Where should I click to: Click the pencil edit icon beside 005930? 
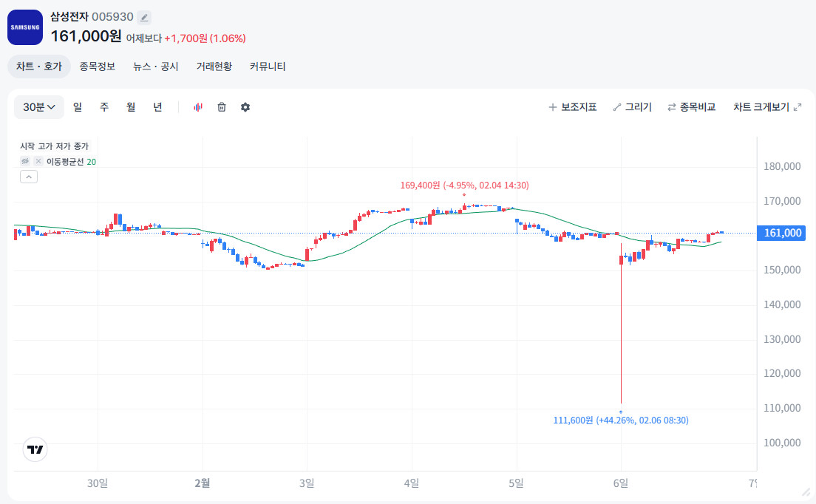coord(144,17)
